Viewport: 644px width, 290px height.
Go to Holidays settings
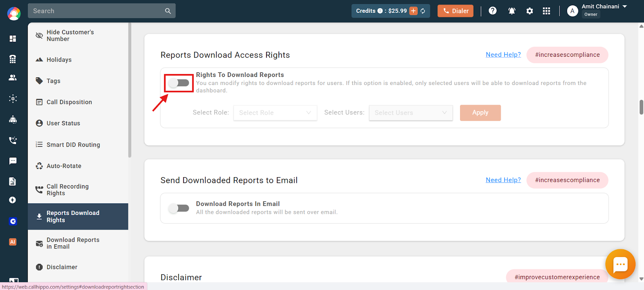78,60
